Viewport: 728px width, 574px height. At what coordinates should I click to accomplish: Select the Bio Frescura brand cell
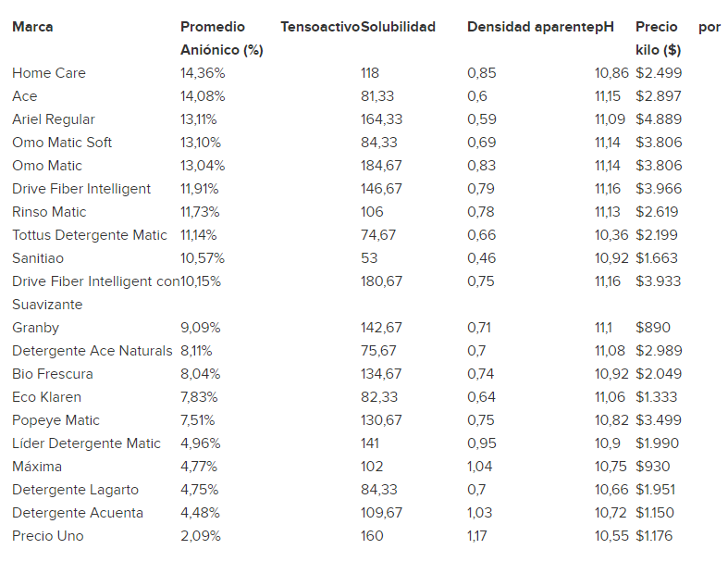[52, 374]
